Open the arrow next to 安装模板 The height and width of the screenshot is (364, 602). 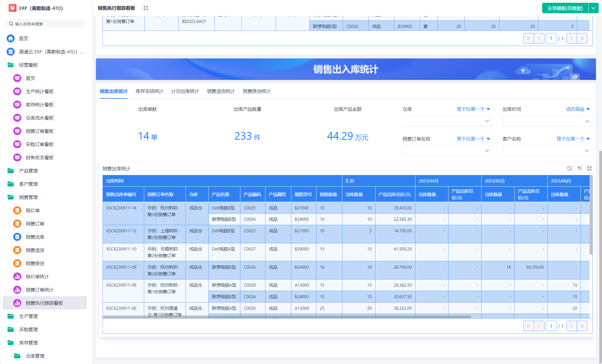click(593, 8)
